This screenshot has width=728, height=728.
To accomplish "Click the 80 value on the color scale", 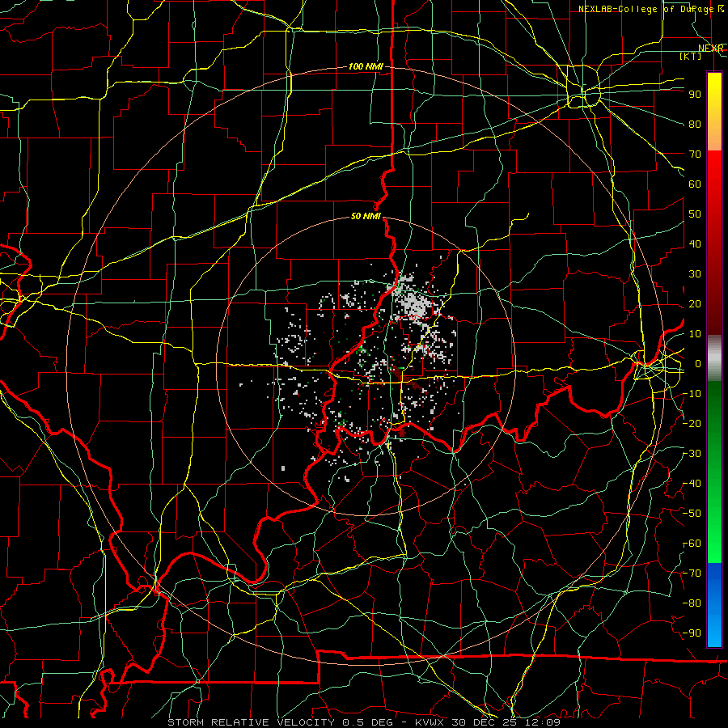I will coord(695,124).
